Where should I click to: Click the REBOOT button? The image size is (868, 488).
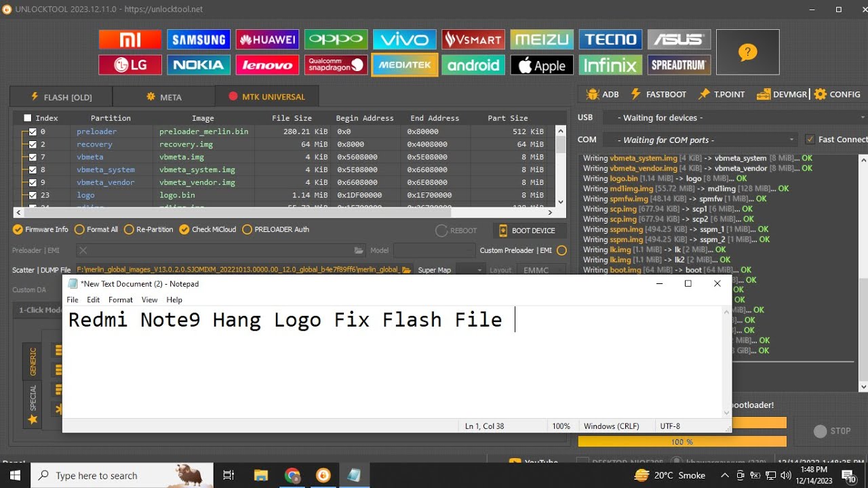456,230
